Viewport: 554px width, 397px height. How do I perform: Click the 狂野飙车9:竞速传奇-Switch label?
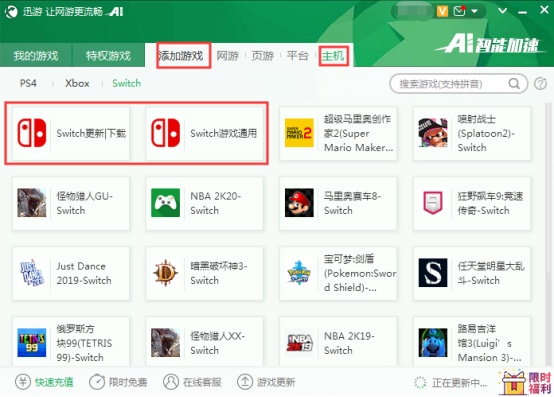pos(490,203)
